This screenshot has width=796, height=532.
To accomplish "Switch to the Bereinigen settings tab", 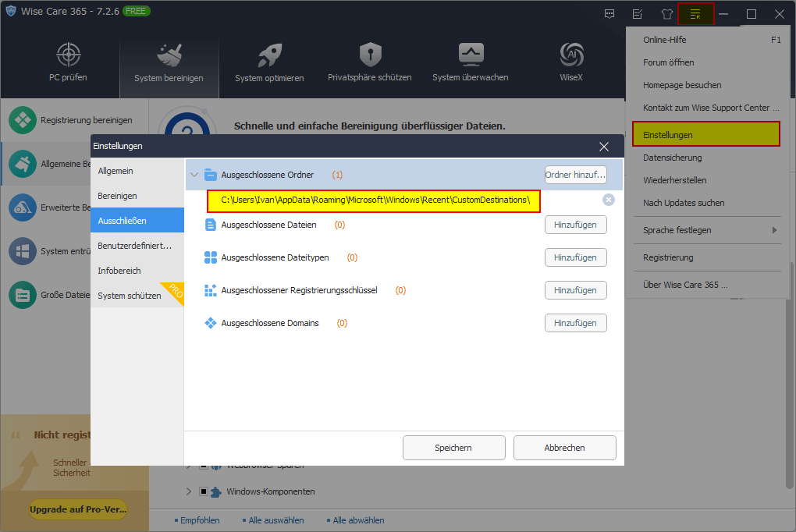I will click(137, 196).
